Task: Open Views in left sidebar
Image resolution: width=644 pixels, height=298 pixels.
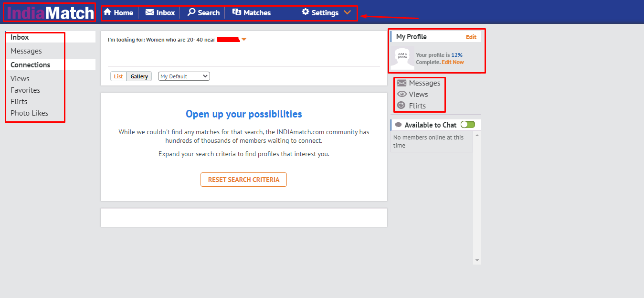Action: pyautogui.click(x=20, y=79)
